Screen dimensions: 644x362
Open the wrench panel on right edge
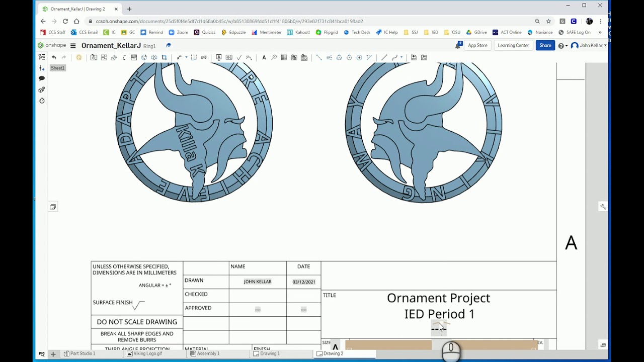tap(603, 206)
